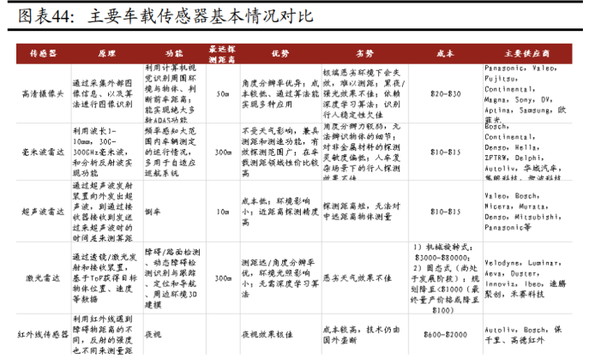Click the 红外线传感器 principle cell 利用红外线遇到障碍物
589x364 pixels.
click(x=103, y=335)
